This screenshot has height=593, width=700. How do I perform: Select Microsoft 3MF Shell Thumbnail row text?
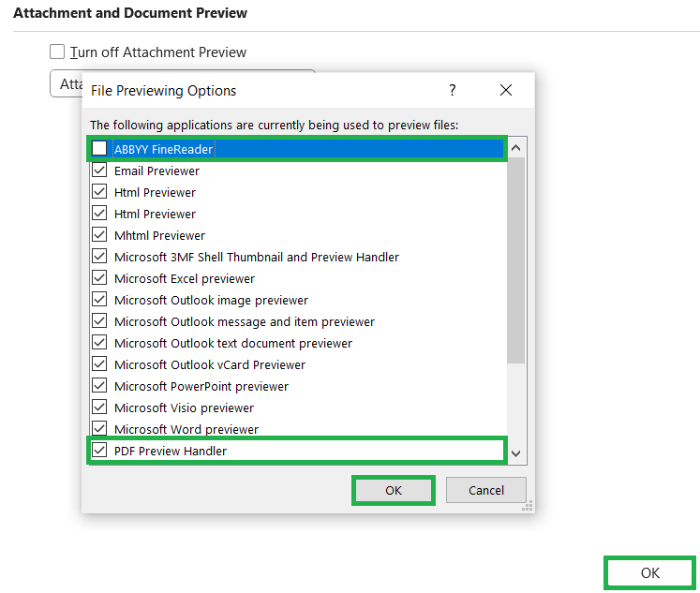click(x=257, y=257)
